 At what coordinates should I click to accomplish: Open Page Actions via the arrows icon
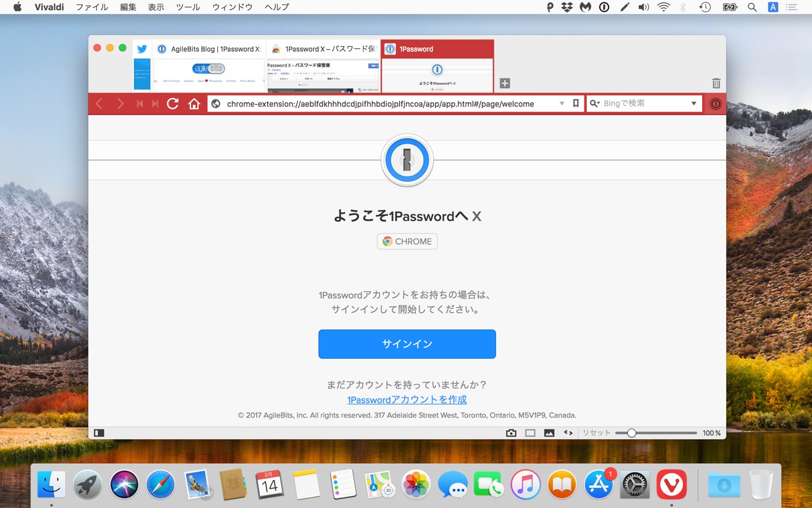click(567, 432)
